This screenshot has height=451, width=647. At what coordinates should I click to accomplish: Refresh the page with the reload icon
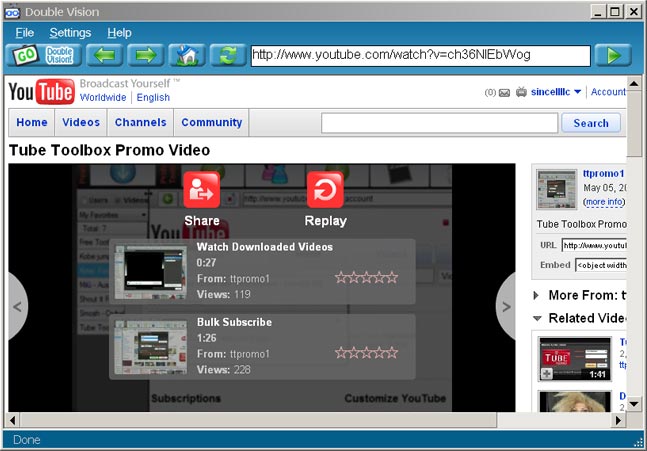click(x=228, y=55)
